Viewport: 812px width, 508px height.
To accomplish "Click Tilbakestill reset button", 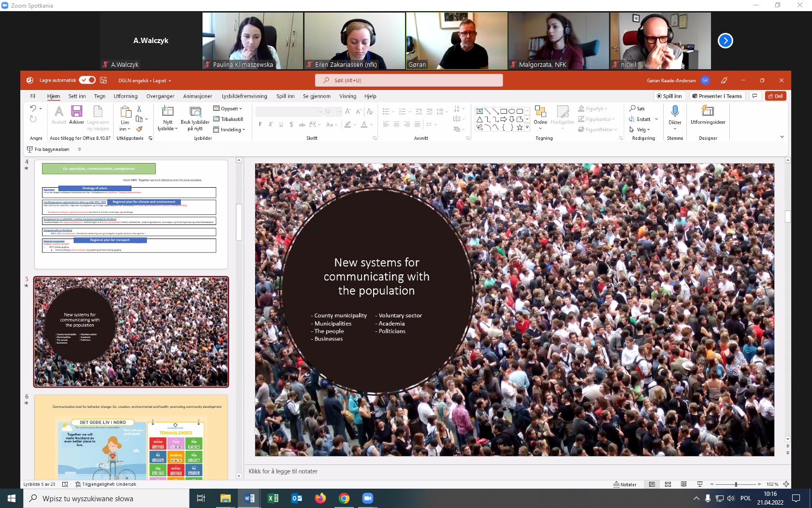I will (228, 119).
